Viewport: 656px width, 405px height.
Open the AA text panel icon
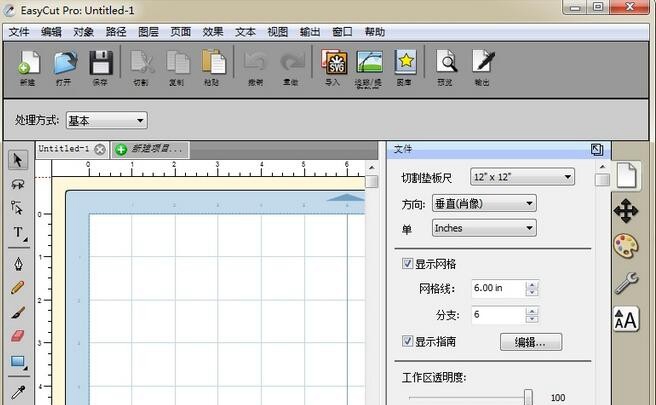coord(626,319)
